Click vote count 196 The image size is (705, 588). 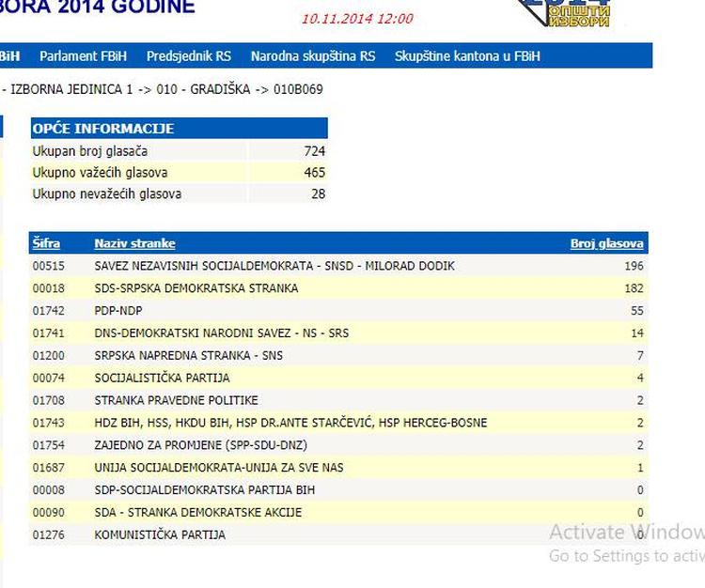coord(634,266)
